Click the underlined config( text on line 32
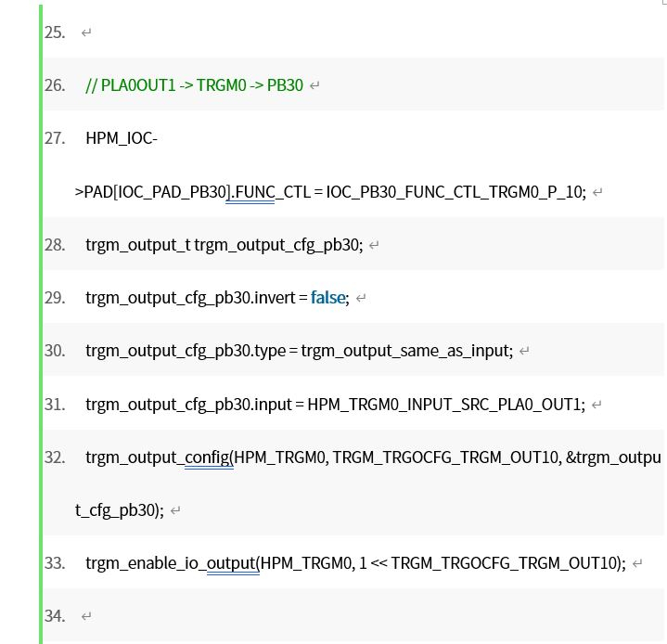Screen dimensions: 667x644 [209, 457]
